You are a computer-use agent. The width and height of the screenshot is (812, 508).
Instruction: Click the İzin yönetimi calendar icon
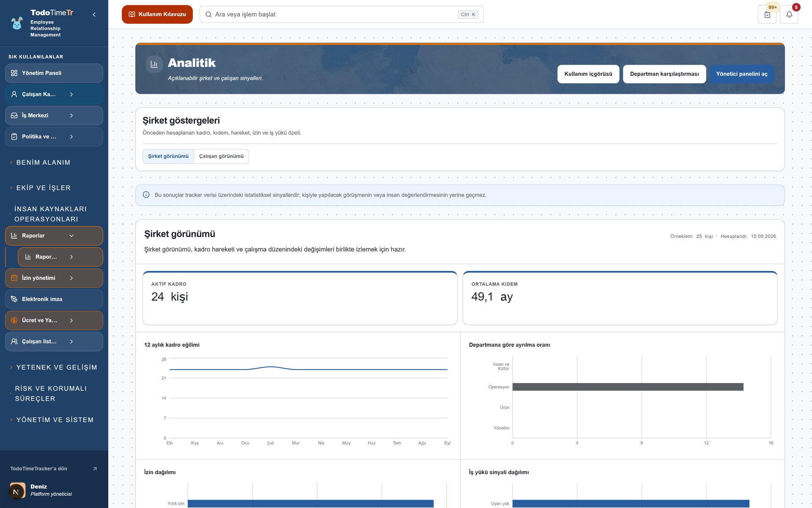pos(14,278)
